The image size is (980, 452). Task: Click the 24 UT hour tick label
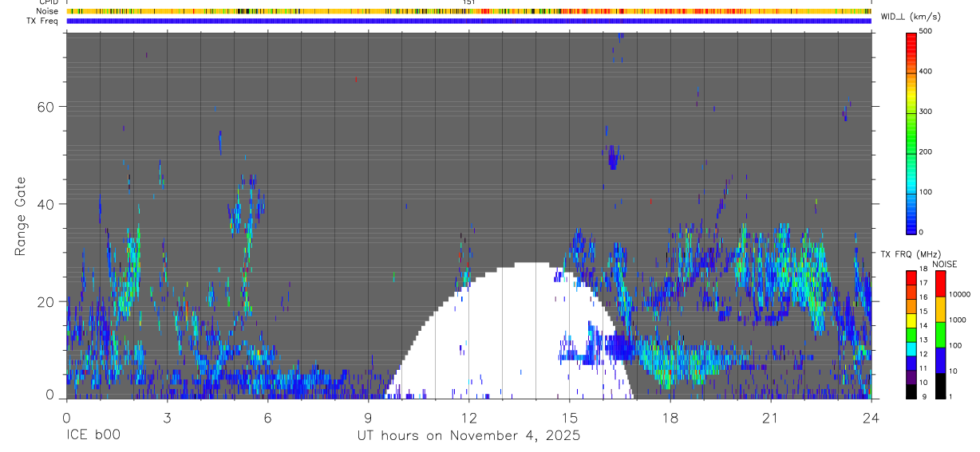[x=871, y=418]
